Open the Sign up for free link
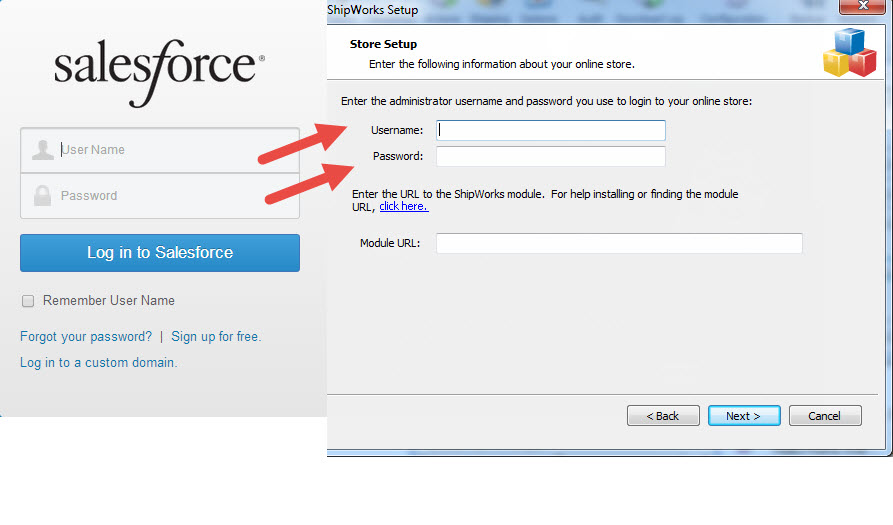Image resolution: width=893 pixels, height=525 pixels. click(216, 337)
